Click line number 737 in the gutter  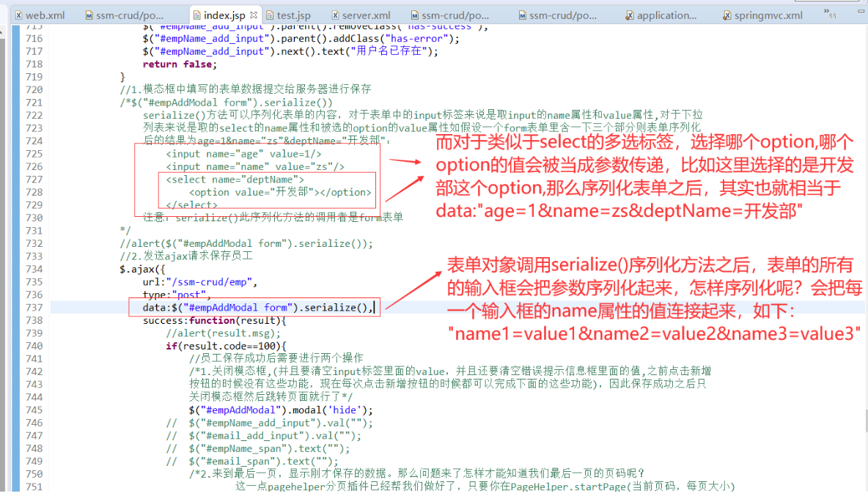[x=34, y=308]
